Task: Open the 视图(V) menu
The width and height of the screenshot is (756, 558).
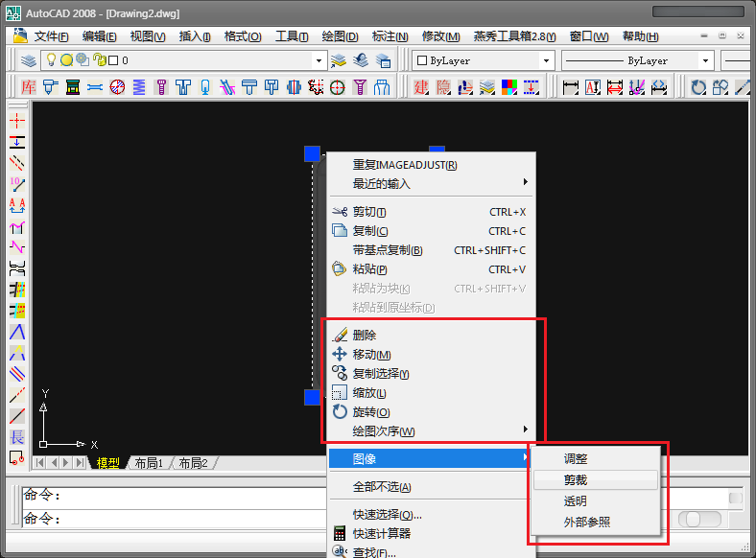Action: point(148,36)
